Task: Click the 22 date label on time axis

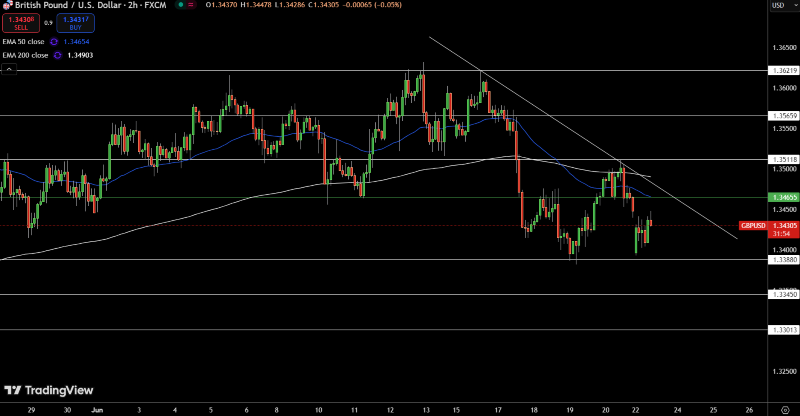Action: (x=635, y=410)
